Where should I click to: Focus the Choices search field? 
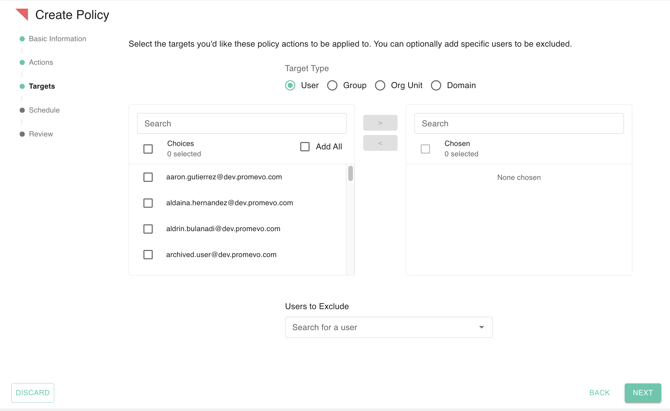(242, 123)
